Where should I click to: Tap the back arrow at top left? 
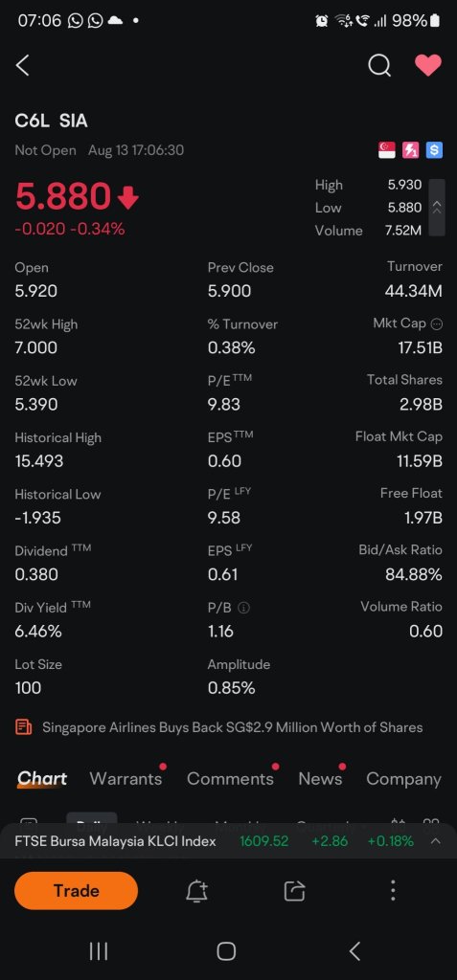(23, 65)
